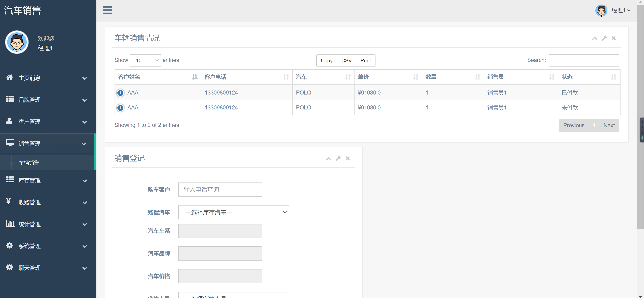644x298 pixels.
Task: Click the wrench icon in 车辆销售情况 panel
Action: click(x=604, y=38)
